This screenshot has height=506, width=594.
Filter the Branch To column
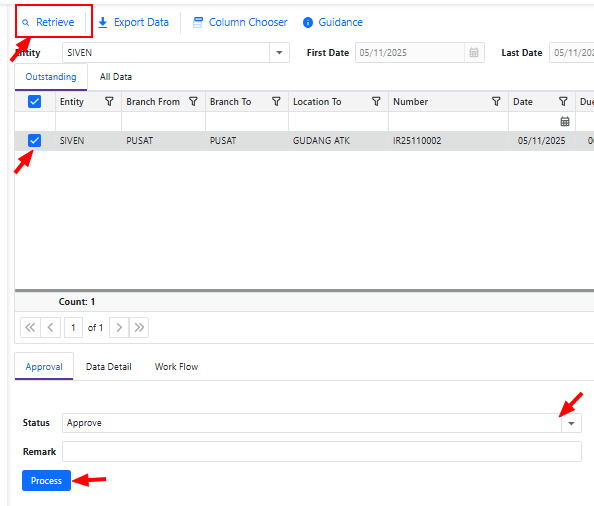[277, 102]
